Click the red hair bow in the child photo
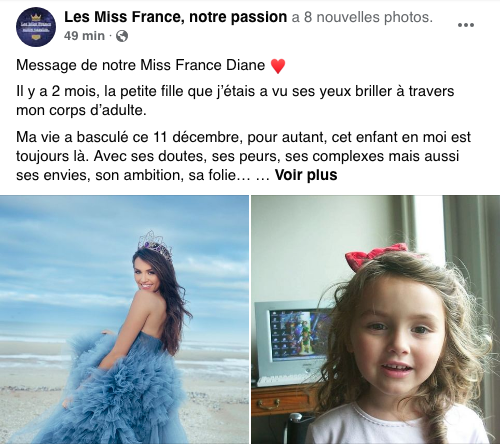This screenshot has height=446, width=500. [376, 256]
